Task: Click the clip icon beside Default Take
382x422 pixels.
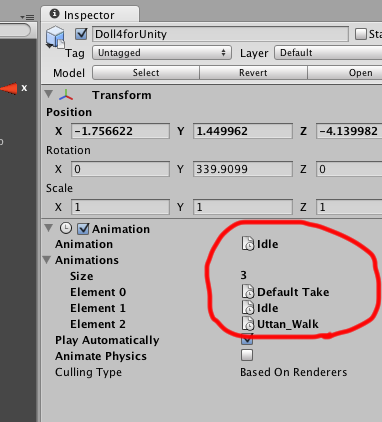Action: (x=248, y=292)
